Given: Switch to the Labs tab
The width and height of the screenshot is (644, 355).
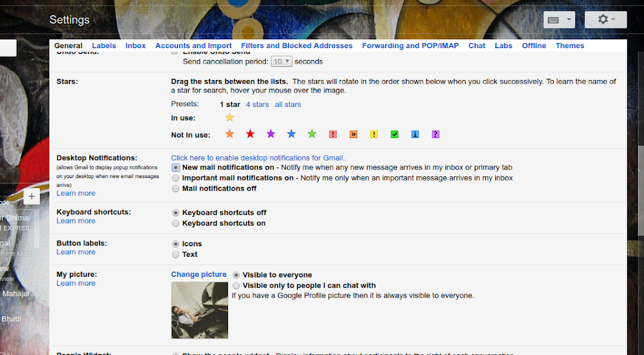Looking at the screenshot, I should coord(503,46).
